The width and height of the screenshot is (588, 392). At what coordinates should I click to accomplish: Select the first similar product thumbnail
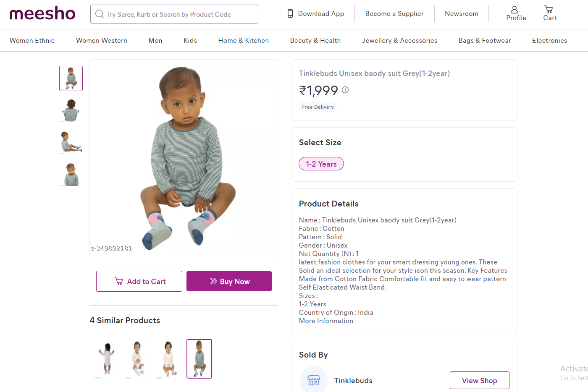tap(107, 359)
